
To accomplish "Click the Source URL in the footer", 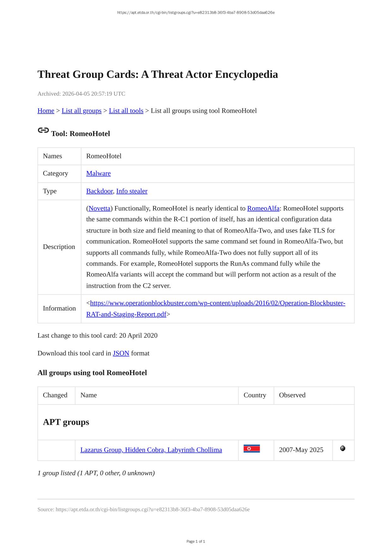I will tap(152, 509).
